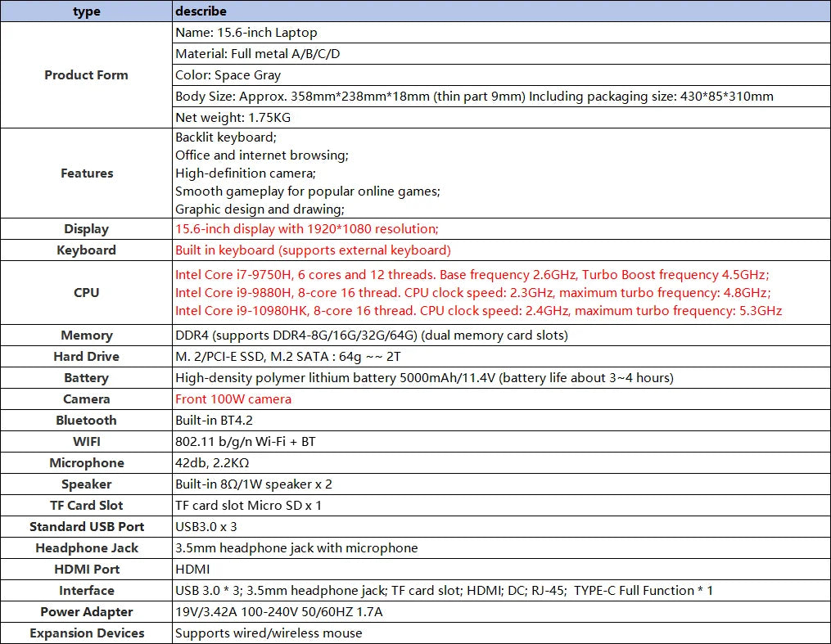This screenshot has width=831, height=644.
Task: Click the Intel Core i9-10980HK line
Action: tap(478, 311)
